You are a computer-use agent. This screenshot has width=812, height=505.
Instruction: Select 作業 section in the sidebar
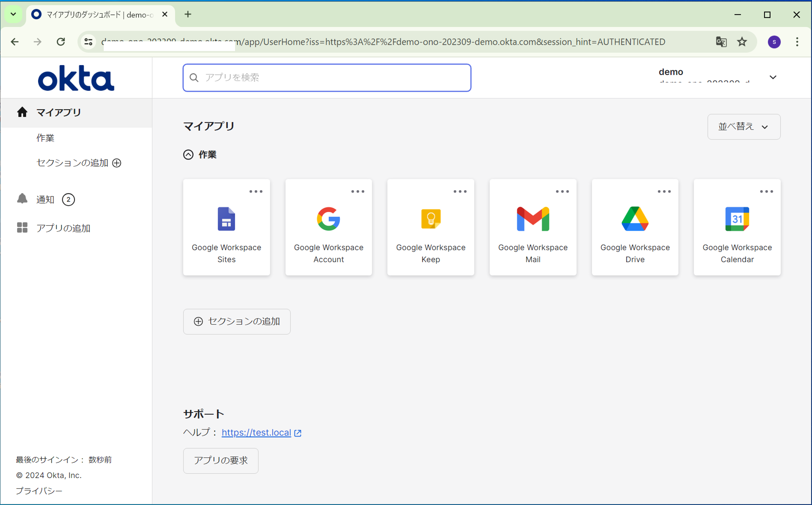(x=45, y=138)
